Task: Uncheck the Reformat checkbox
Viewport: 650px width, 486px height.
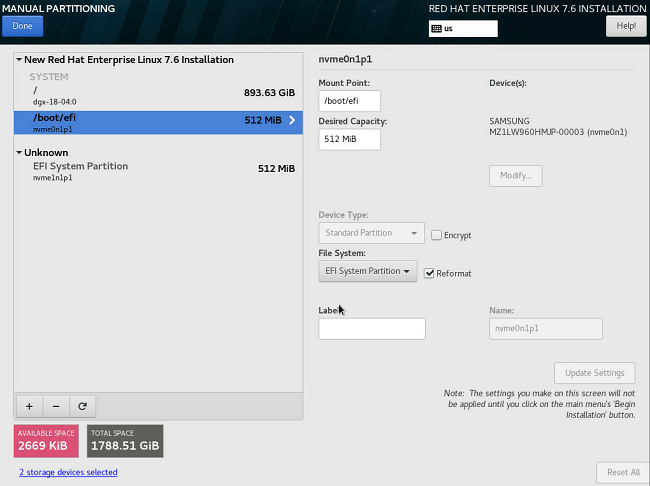Action: [x=429, y=273]
